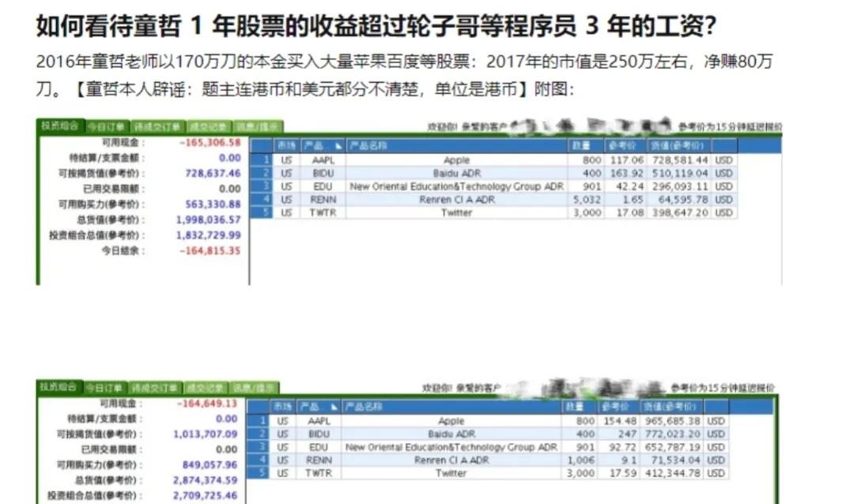This screenshot has height=504, width=849.
Task: Open the 讯息/提示 tab in top panel
Action: [x=258, y=125]
